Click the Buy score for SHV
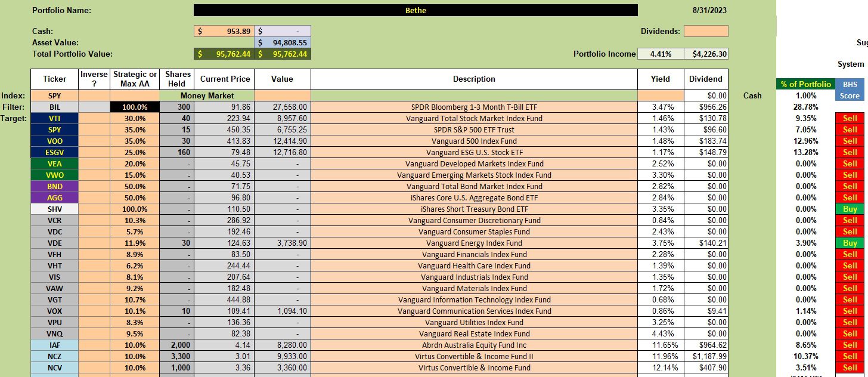 coord(850,209)
